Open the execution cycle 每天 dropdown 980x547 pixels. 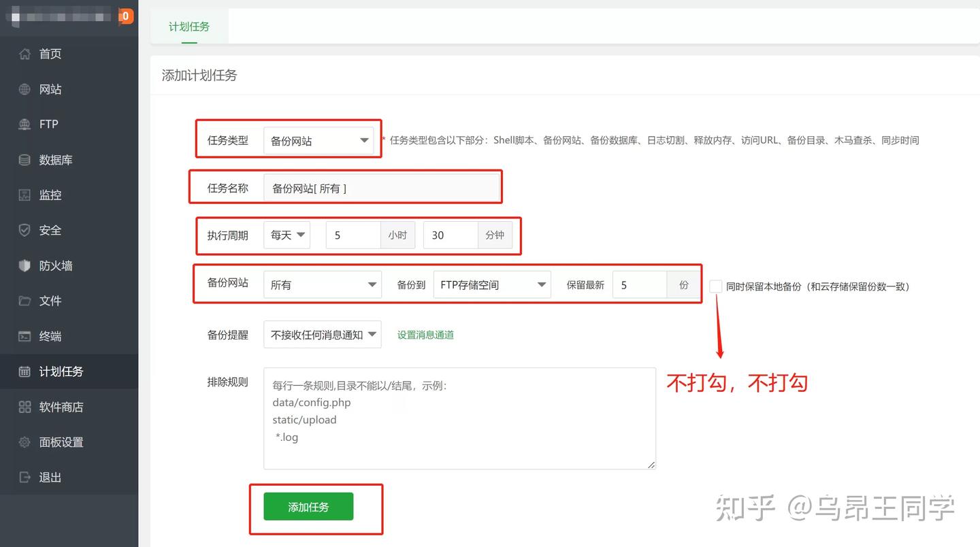point(287,235)
